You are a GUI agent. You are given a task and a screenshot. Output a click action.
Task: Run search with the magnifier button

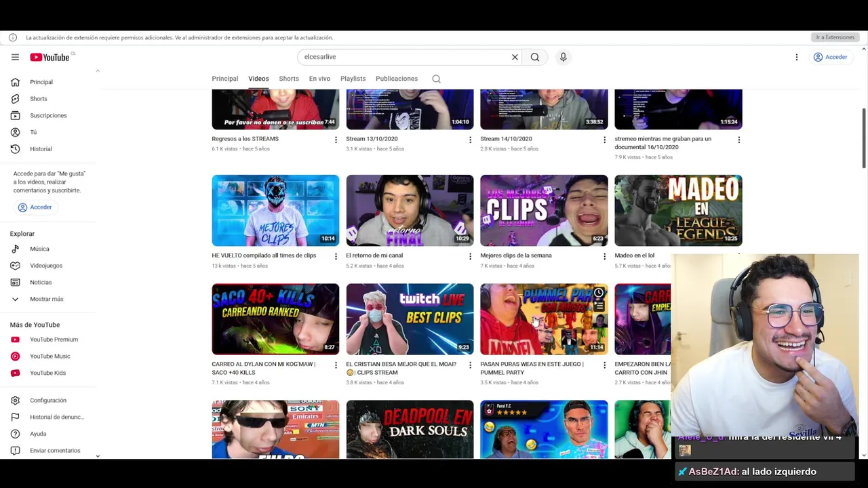[x=535, y=57]
